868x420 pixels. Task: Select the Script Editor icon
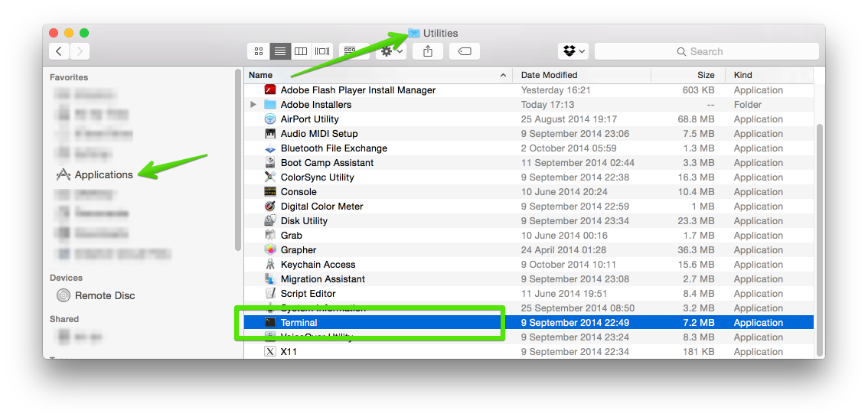(x=270, y=293)
